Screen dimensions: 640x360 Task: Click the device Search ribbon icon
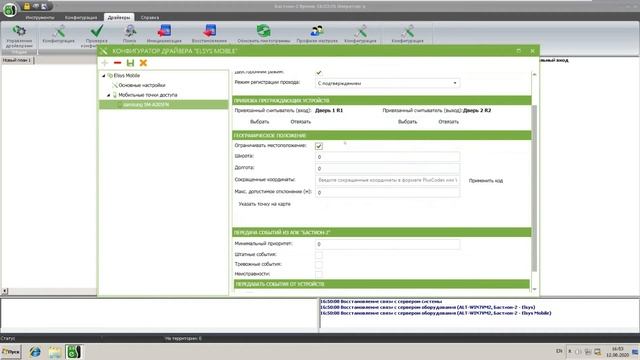pyautogui.click(x=130, y=31)
